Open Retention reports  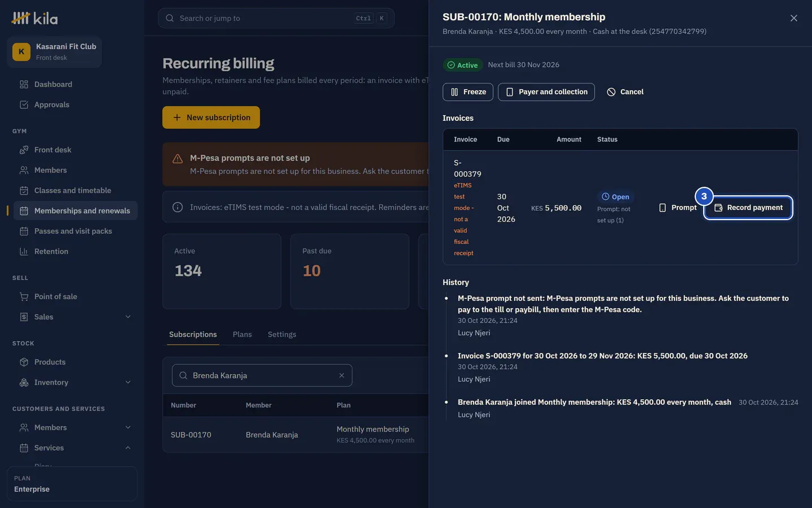click(x=75, y=251)
